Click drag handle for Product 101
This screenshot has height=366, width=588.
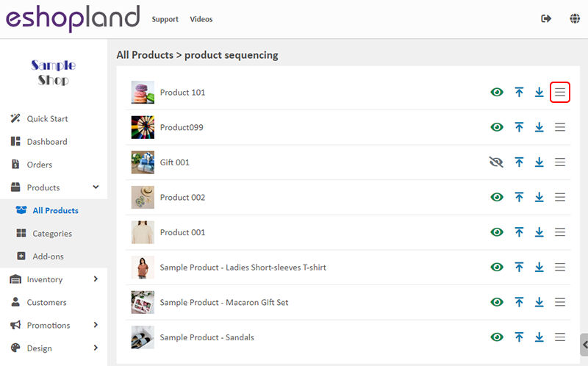560,93
